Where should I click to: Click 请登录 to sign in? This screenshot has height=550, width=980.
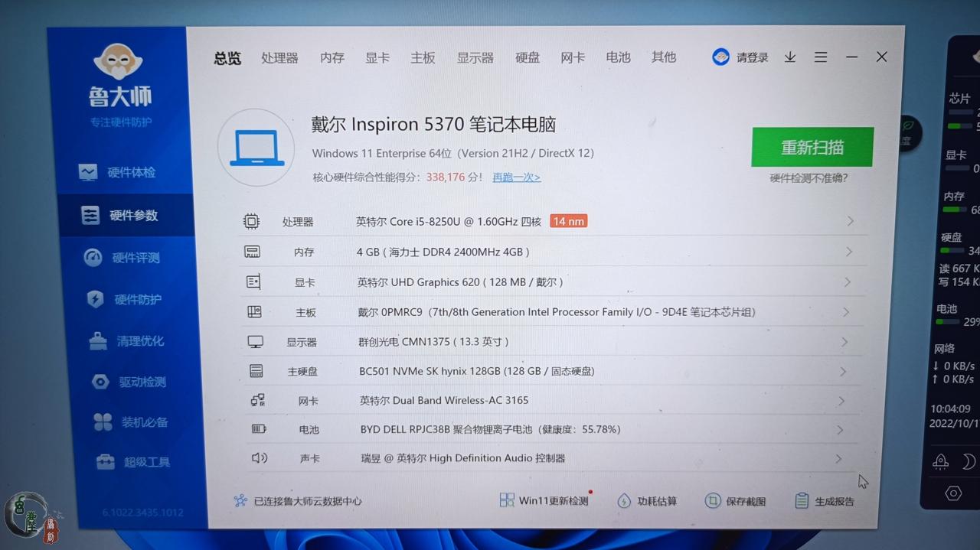[x=748, y=57]
